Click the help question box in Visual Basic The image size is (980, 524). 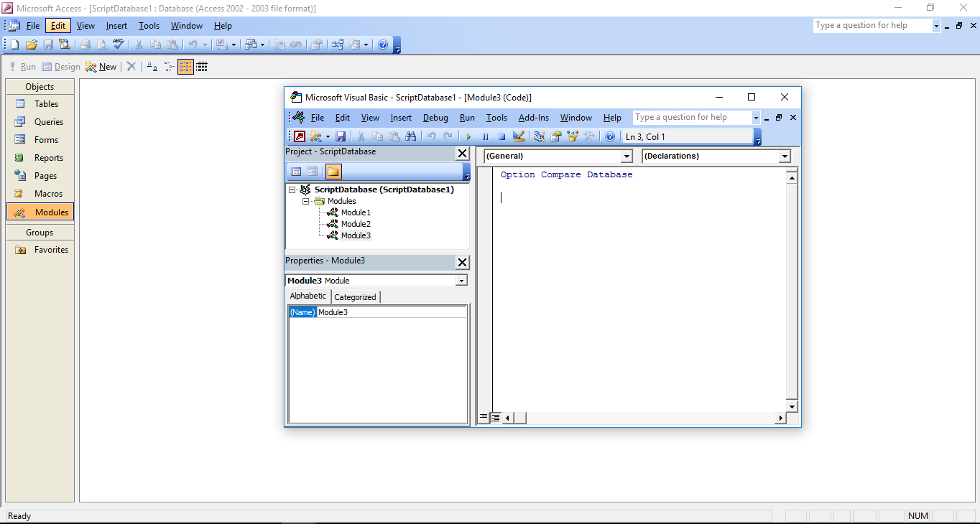(692, 117)
